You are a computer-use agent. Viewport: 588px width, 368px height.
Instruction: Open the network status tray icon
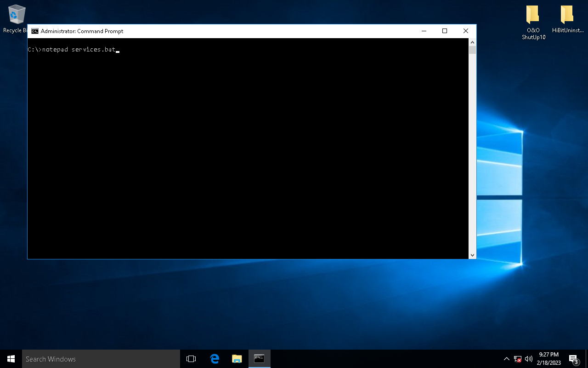(x=518, y=359)
